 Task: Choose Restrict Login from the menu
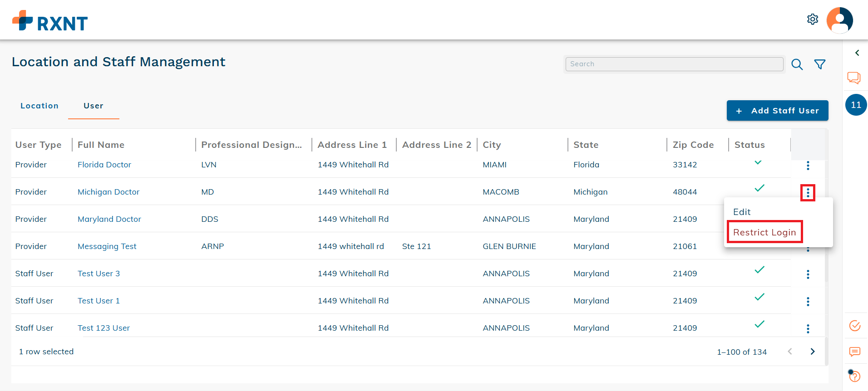tap(764, 232)
